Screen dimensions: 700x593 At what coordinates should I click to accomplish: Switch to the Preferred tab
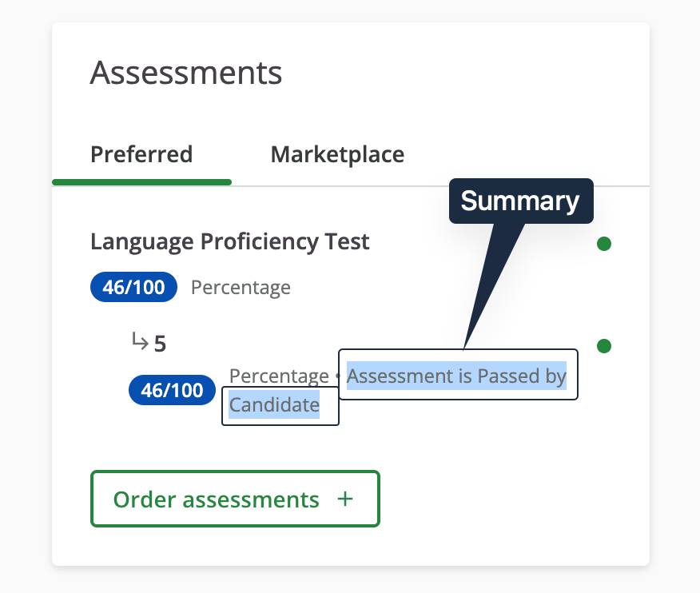click(141, 154)
